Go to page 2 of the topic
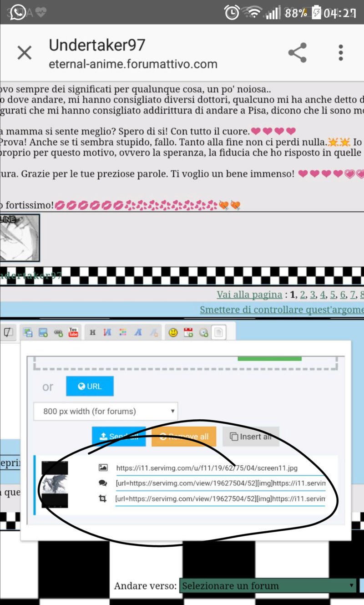 pyautogui.click(x=303, y=295)
